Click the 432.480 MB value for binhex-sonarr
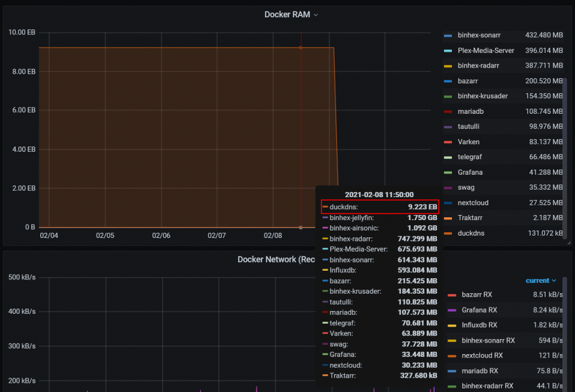This screenshot has height=392, width=575. click(x=544, y=35)
